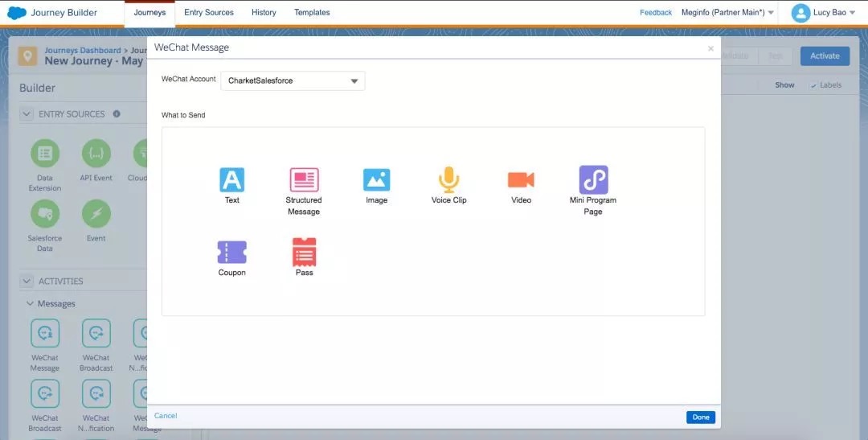The height and width of the screenshot is (440, 868).
Task: Open the History tab
Action: click(264, 12)
